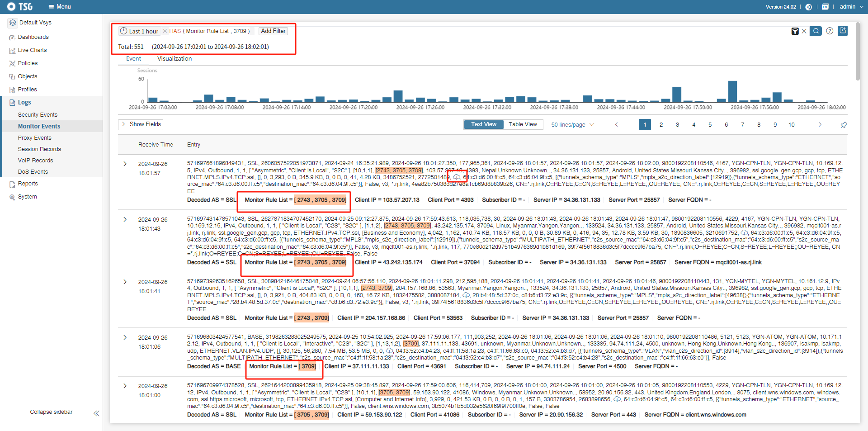
Task: Open the admin user dropdown
Action: 850,7
